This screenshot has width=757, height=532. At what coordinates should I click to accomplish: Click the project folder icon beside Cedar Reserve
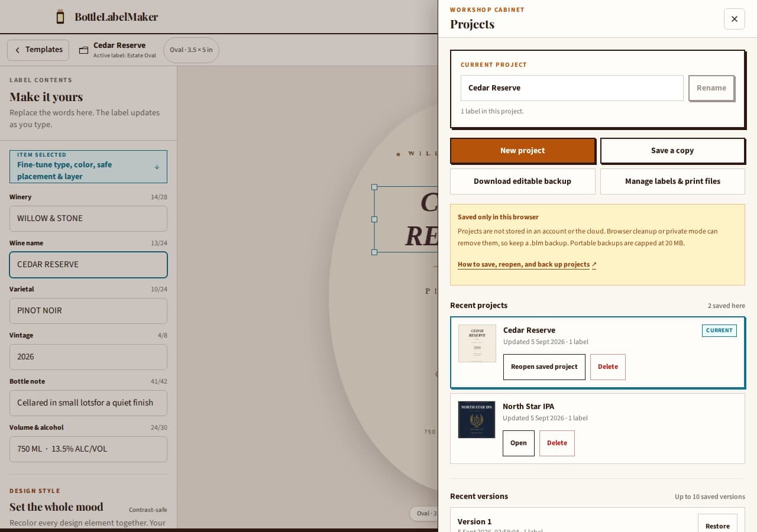[x=83, y=51]
